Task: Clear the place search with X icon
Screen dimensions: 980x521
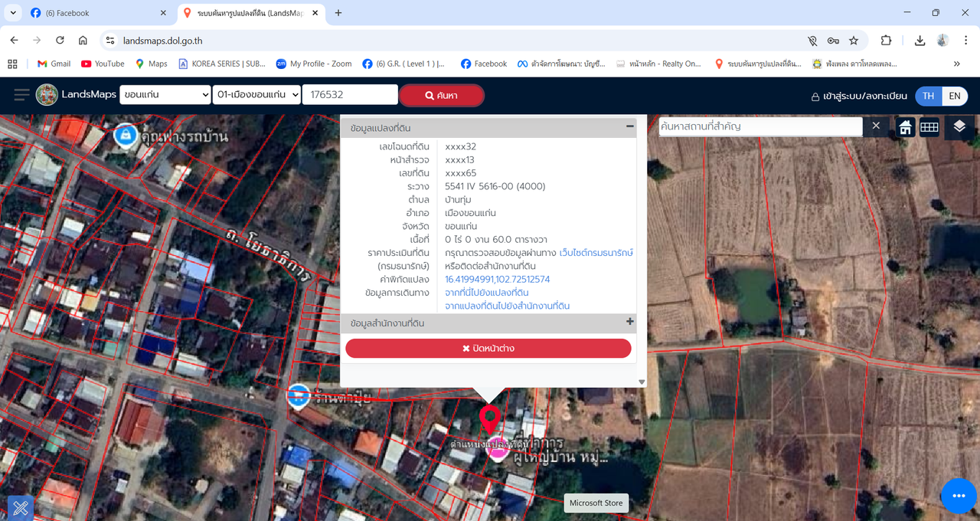Action: (x=876, y=126)
